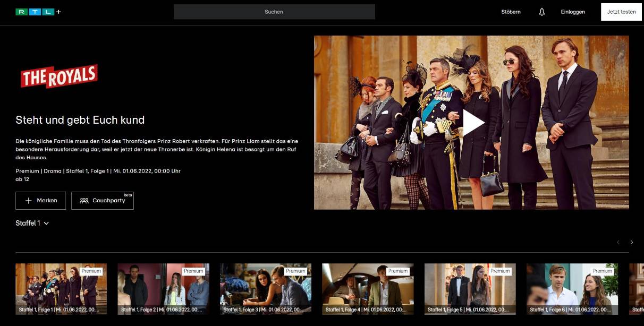644x326 pixels.
Task: Click the Jetzt testen button
Action: [621, 12]
